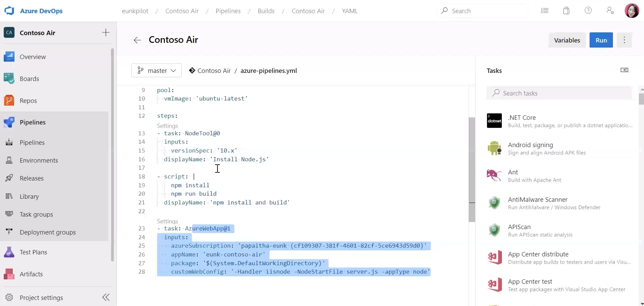Open Settings above NodeTool task
Image resolution: width=644 pixels, height=306 pixels.
(x=168, y=126)
